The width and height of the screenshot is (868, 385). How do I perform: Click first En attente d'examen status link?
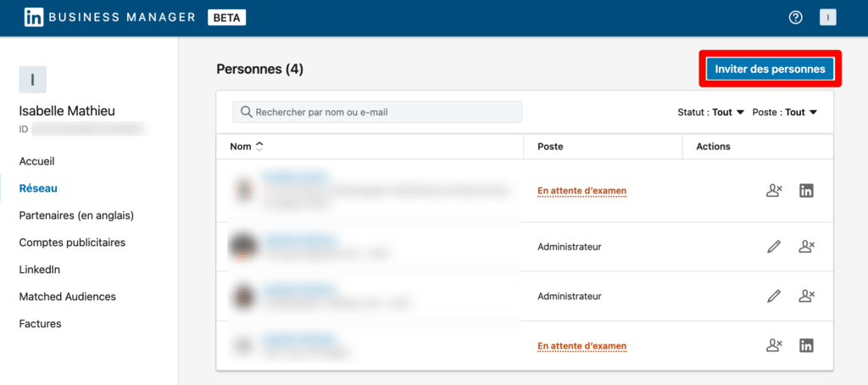click(581, 191)
